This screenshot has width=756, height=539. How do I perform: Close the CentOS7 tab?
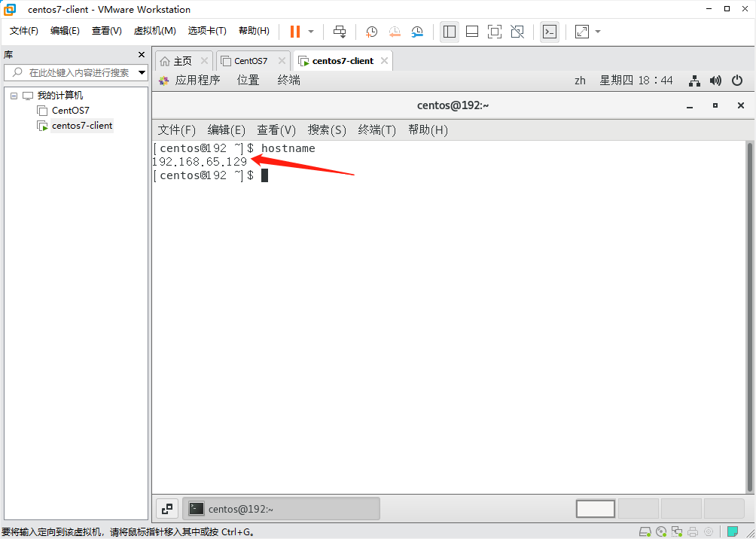pyautogui.click(x=282, y=61)
